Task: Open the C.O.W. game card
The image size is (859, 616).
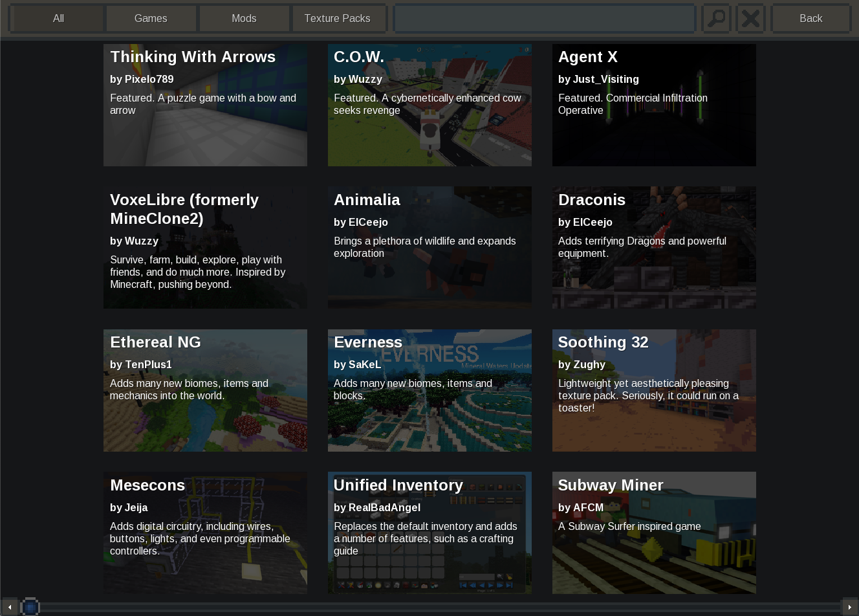Action: (x=430, y=105)
